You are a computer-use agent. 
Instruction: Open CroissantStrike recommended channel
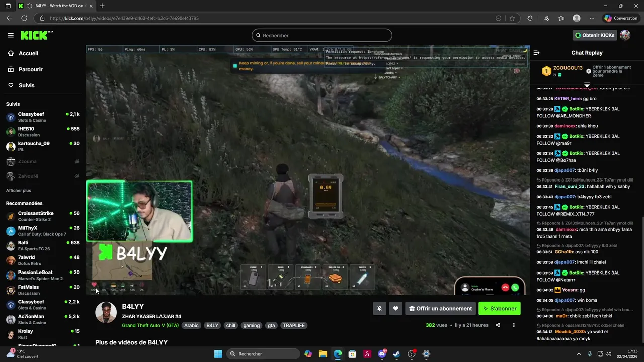tap(43, 216)
